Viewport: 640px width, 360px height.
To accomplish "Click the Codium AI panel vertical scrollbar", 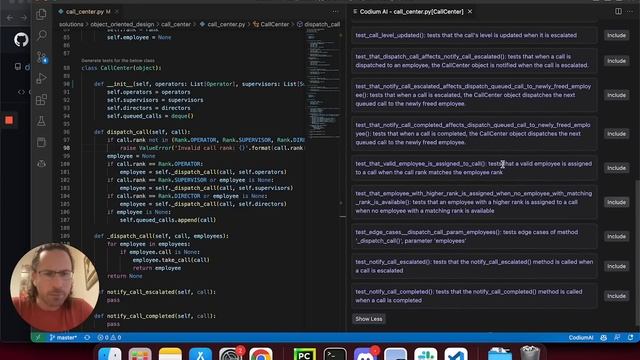I will pos(637,252).
